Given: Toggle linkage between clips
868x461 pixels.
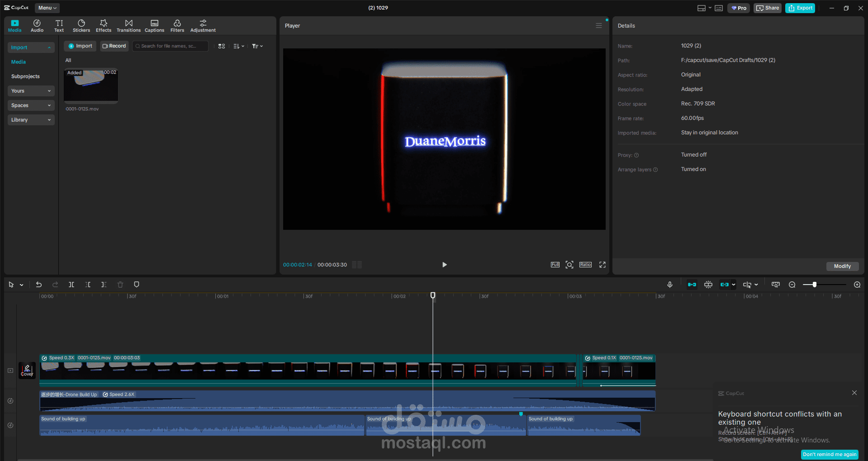Looking at the screenshot, I should pyautogui.click(x=725, y=285).
